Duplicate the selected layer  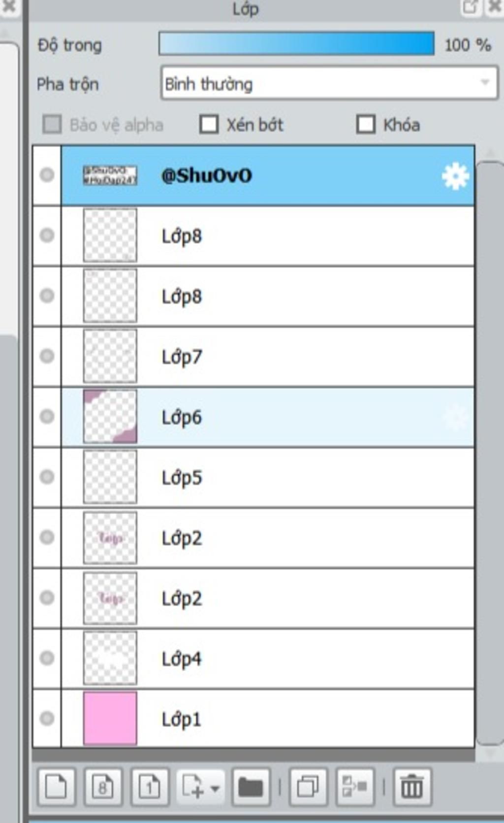(308, 787)
